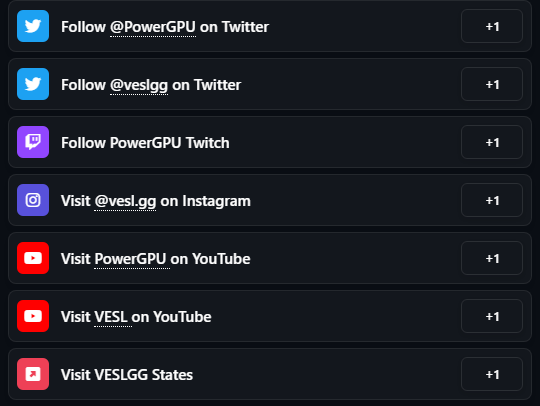This screenshot has width=540, height=406.
Task: Open the @vesl.gg underlined Instagram handle
Action: [125, 201]
